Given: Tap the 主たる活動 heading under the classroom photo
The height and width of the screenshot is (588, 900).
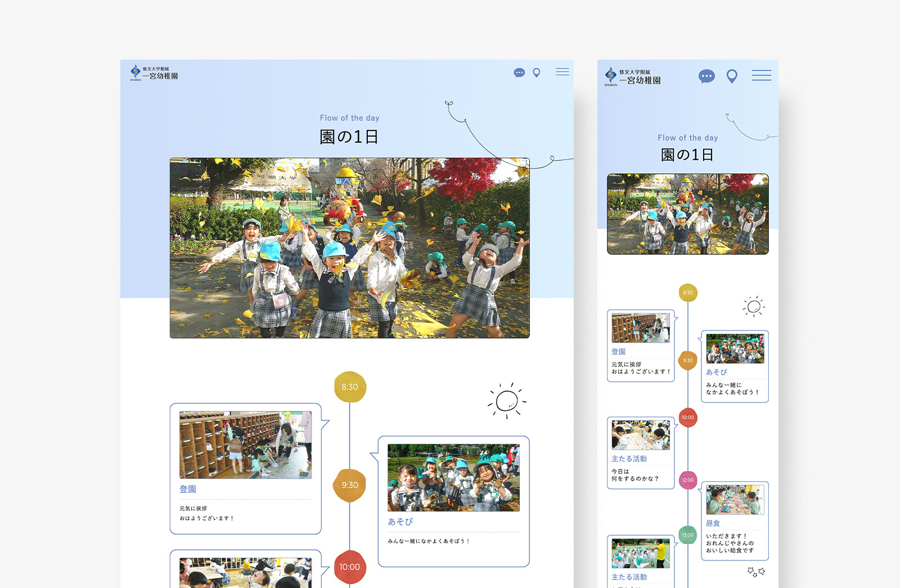Looking at the screenshot, I should 629,459.
